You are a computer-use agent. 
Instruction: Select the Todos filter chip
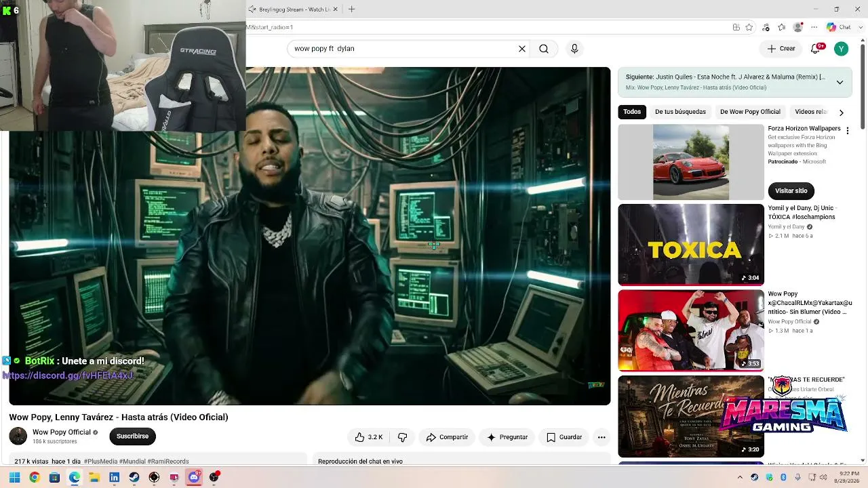pos(632,112)
